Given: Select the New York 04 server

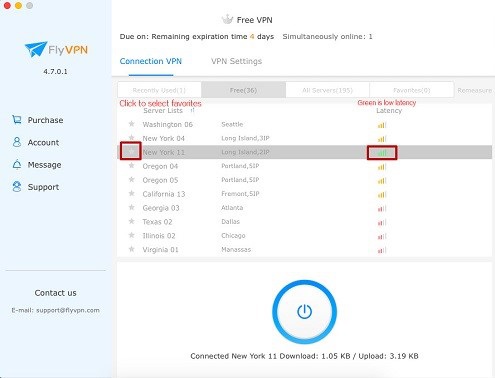Looking at the screenshot, I should 304,138.
